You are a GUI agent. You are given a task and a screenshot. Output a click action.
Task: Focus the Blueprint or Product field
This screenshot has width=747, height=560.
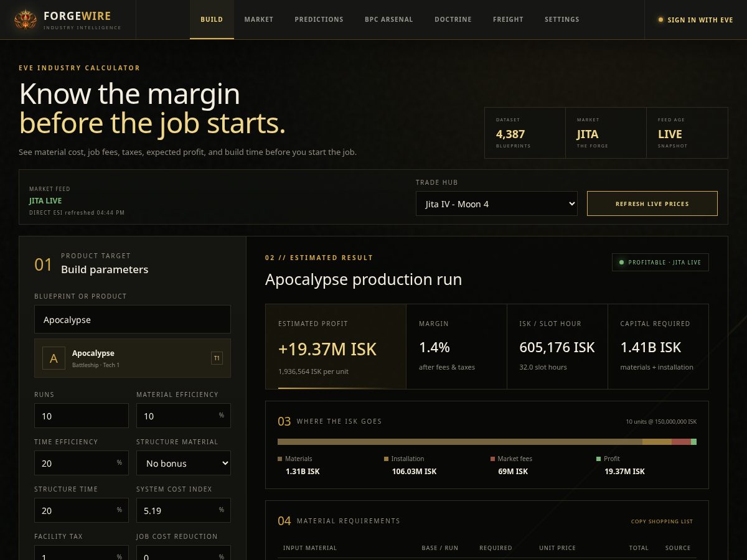133,319
